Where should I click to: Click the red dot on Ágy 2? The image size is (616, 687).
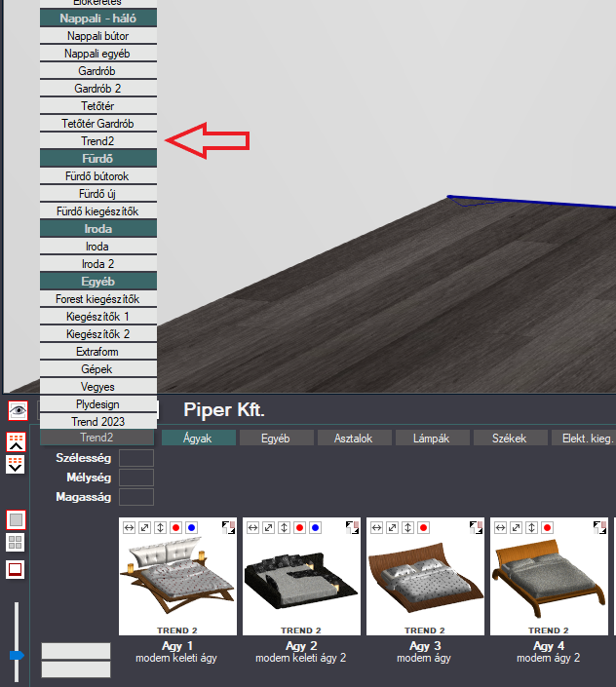tap(299, 527)
